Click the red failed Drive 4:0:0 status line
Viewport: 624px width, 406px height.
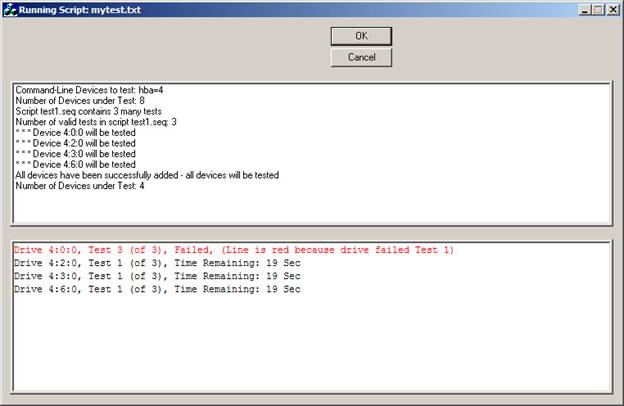pyautogui.click(x=234, y=250)
